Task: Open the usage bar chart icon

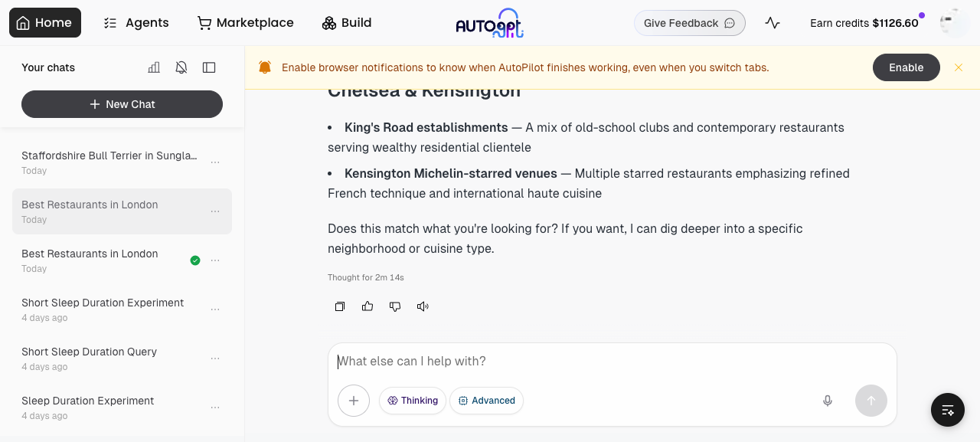Action: (154, 67)
